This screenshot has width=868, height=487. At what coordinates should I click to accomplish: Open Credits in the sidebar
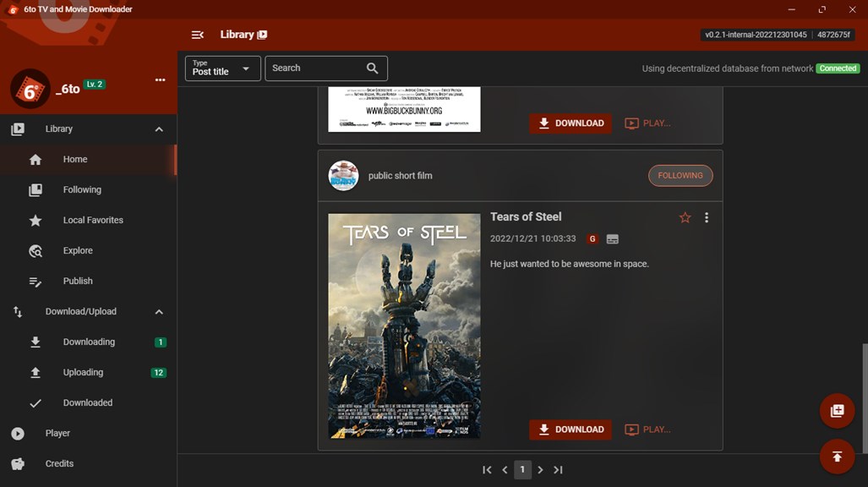[x=88, y=463]
